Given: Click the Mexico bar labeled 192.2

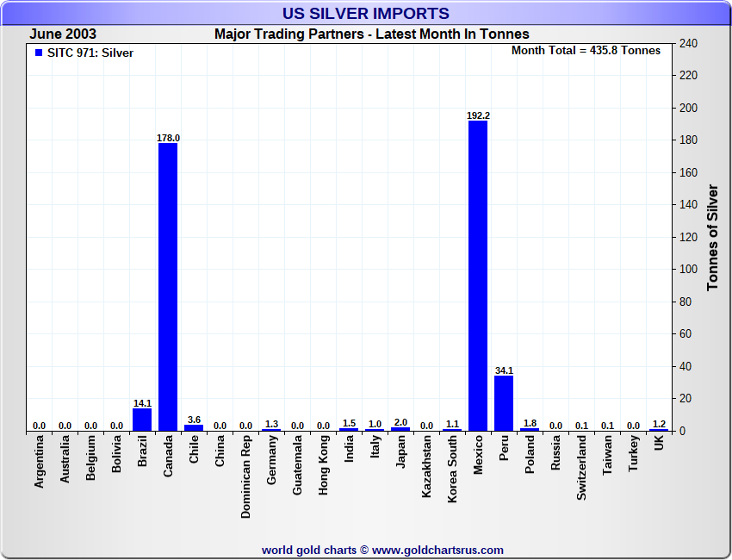Looking at the screenshot, I should pyautogui.click(x=478, y=276).
